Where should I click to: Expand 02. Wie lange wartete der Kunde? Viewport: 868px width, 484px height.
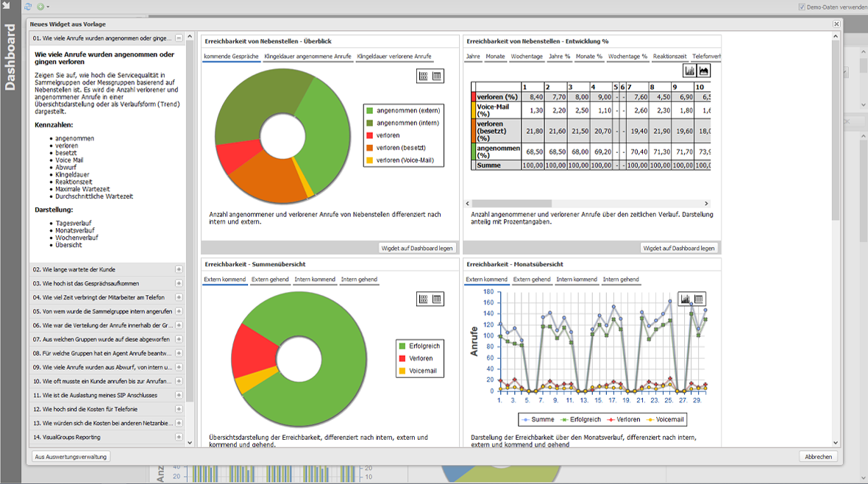[179, 269]
